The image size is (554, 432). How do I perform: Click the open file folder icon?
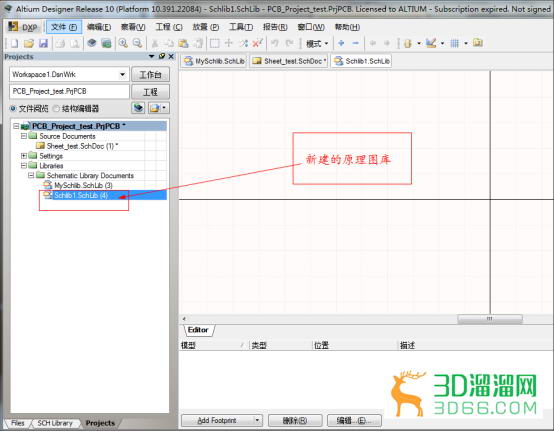point(29,43)
